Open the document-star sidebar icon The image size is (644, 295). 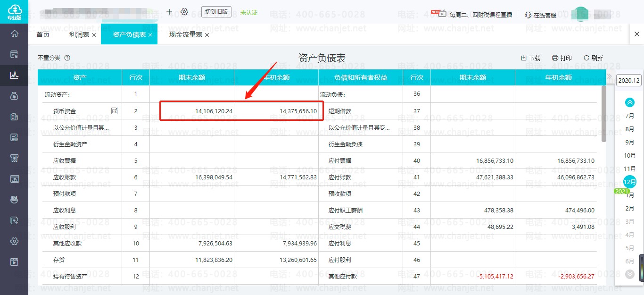click(x=14, y=220)
